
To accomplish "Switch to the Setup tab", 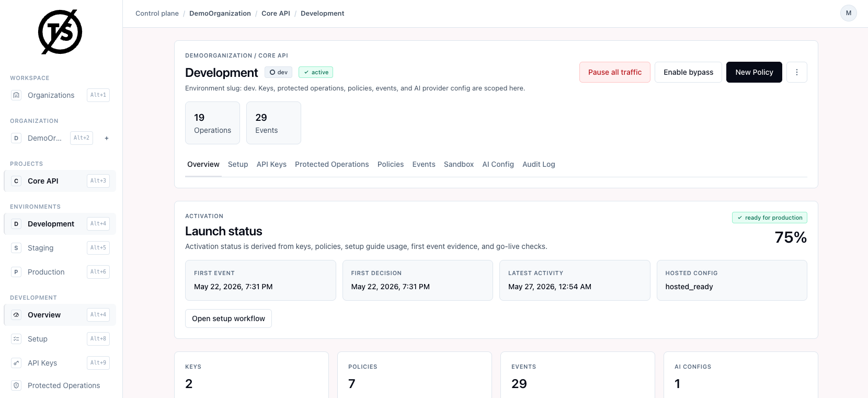I will pos(238,164).
